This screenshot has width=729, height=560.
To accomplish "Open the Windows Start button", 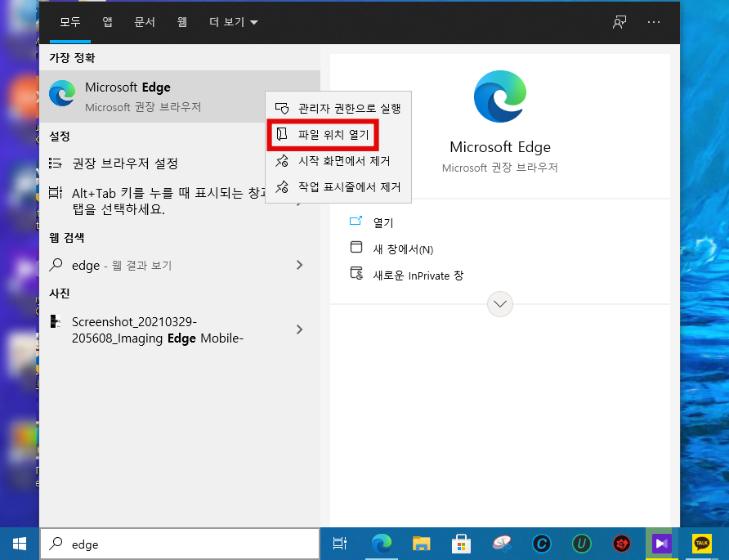I will coord(20,544).
